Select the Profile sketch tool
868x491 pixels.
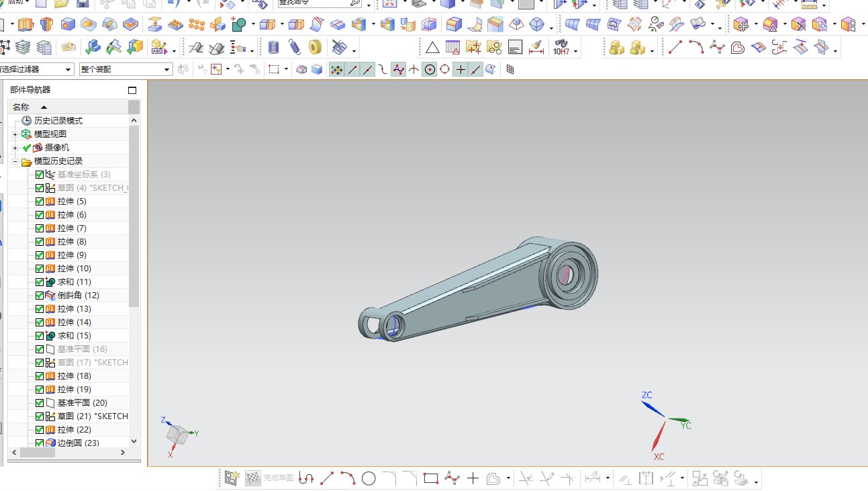[x=306, y=478]
